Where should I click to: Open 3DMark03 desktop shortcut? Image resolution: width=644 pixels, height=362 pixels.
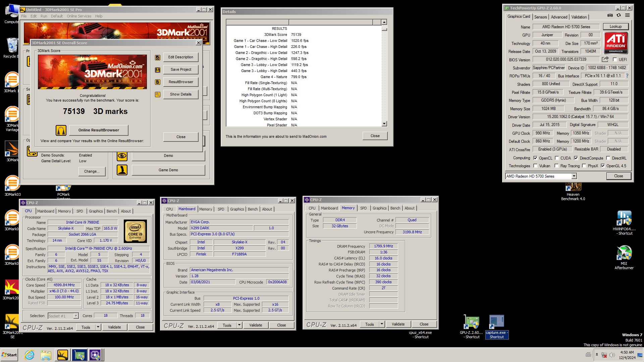point(12,186)
